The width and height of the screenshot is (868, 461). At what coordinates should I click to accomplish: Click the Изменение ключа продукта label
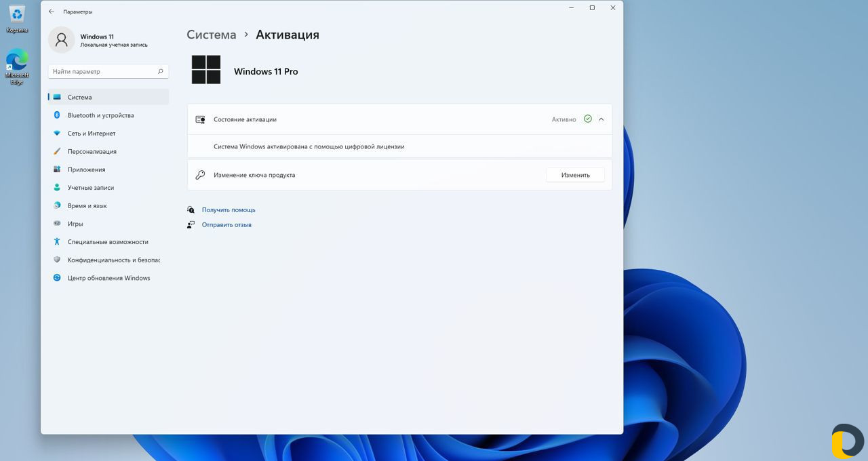click(254, 175)
